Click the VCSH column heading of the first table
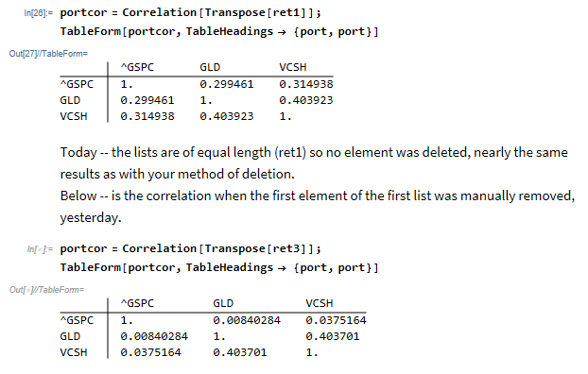 [293, 67]
